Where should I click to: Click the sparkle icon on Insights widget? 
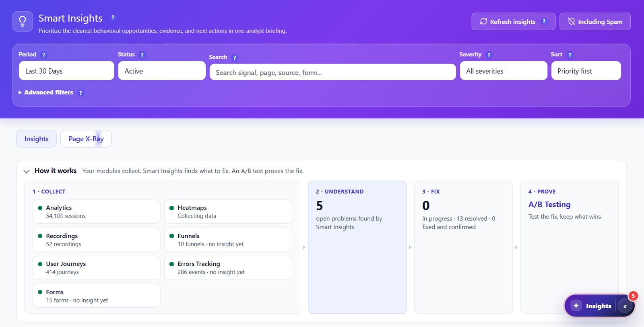point(576,306)
